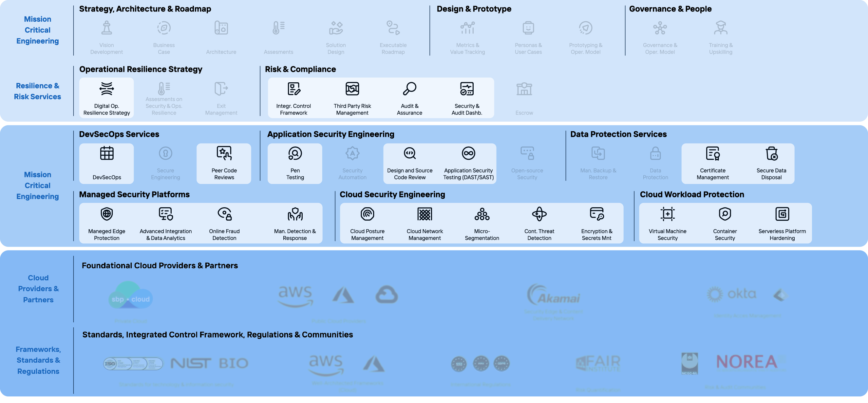Open the DevSecOps grid icon

106,153
